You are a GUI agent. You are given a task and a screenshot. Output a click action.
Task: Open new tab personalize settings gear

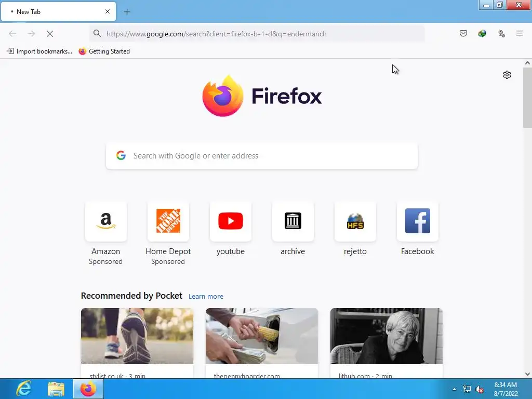click(x=507, y=75)
